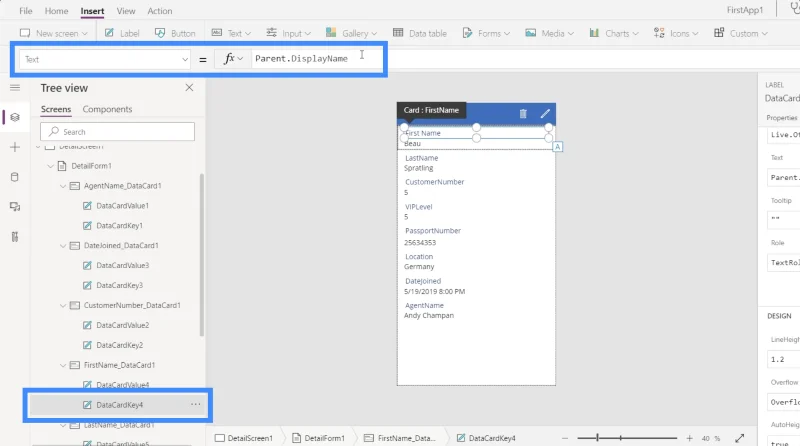This screenshot has height=446, width=800.
Task: Zoom out with the minus button
Action: click(565, 438)
